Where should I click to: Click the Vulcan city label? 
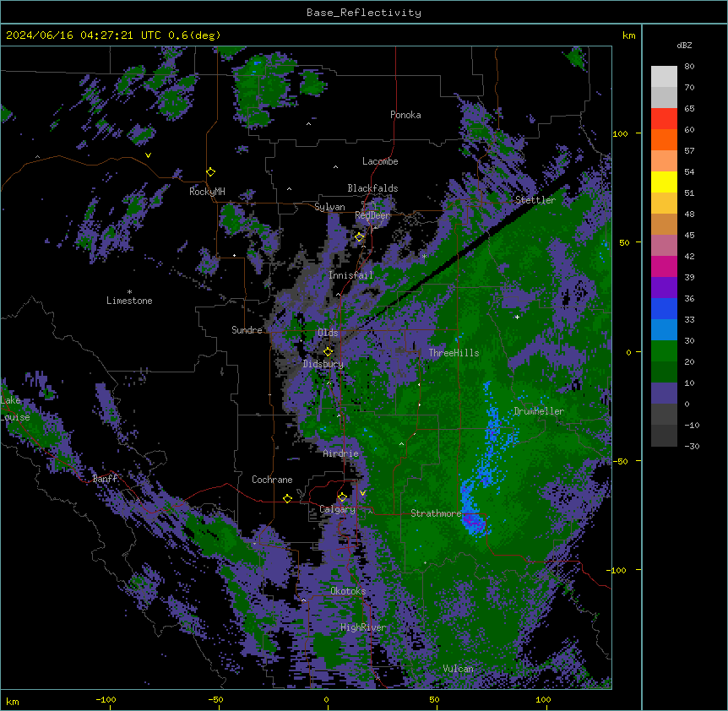tap(458, 669)
